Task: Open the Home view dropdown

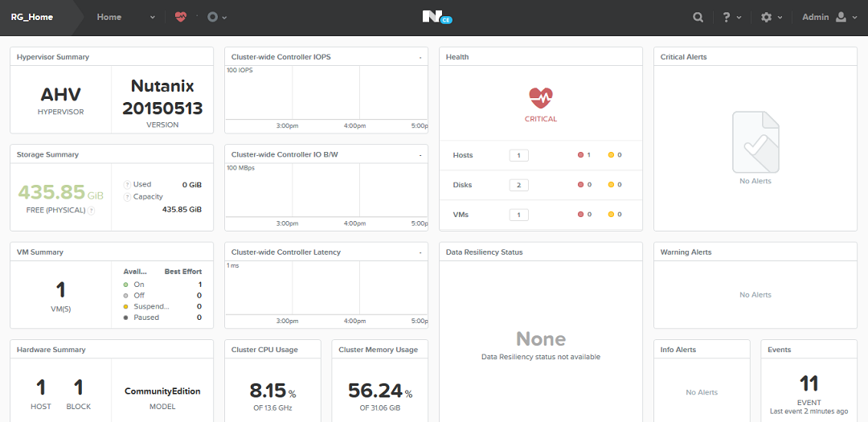Action: point(152,18)
